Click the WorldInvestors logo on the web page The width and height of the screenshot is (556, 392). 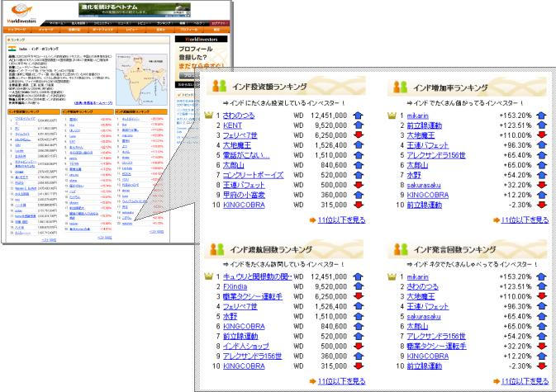click(x=21, y=13)
